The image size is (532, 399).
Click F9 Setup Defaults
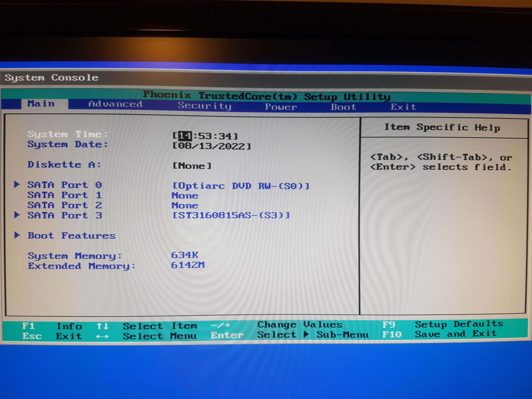tap(389, 325)
